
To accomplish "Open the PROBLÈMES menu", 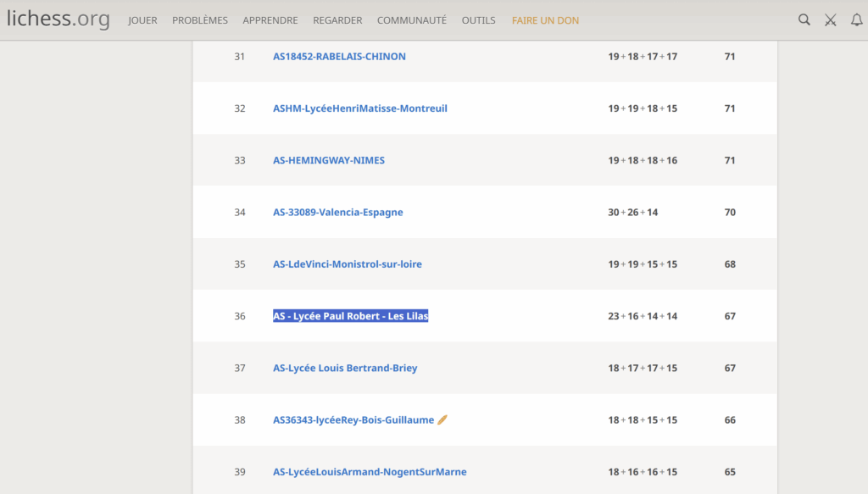I will tap(200, 20).
